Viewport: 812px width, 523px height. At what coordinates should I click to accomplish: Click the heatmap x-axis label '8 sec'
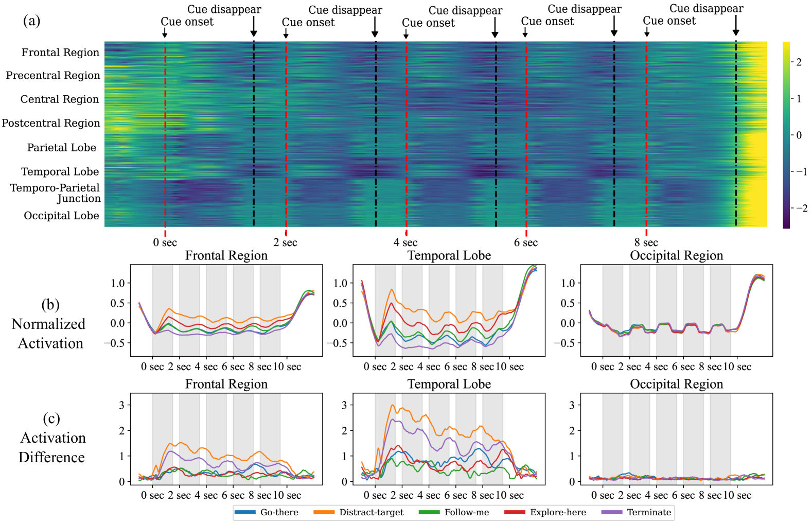pos(646,242)
